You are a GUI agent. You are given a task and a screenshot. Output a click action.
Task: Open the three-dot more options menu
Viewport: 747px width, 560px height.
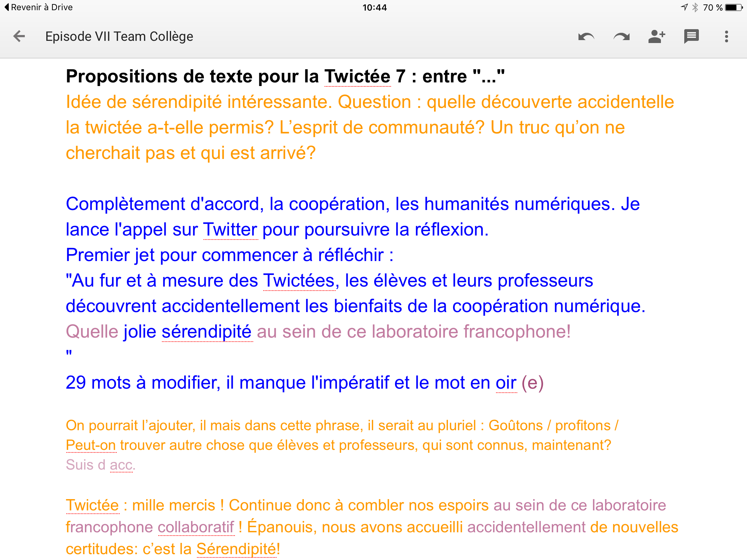[726, 36]
